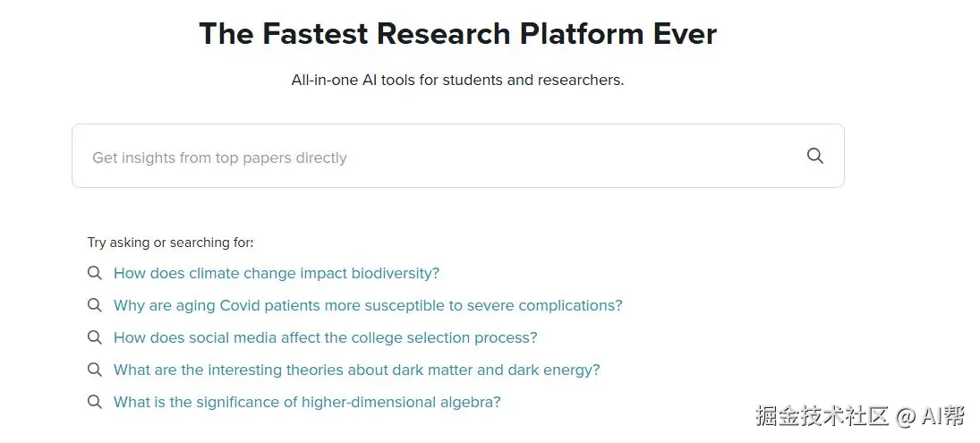Click the search icon beside the dark matter question
Viewport: 980px width, 443px height.
point(94,370)
